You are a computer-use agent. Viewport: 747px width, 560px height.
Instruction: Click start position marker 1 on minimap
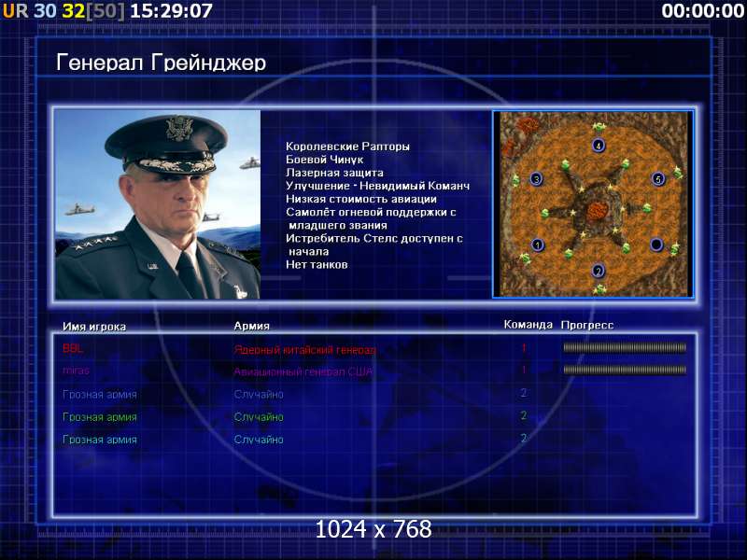click(x=538, y=245)
